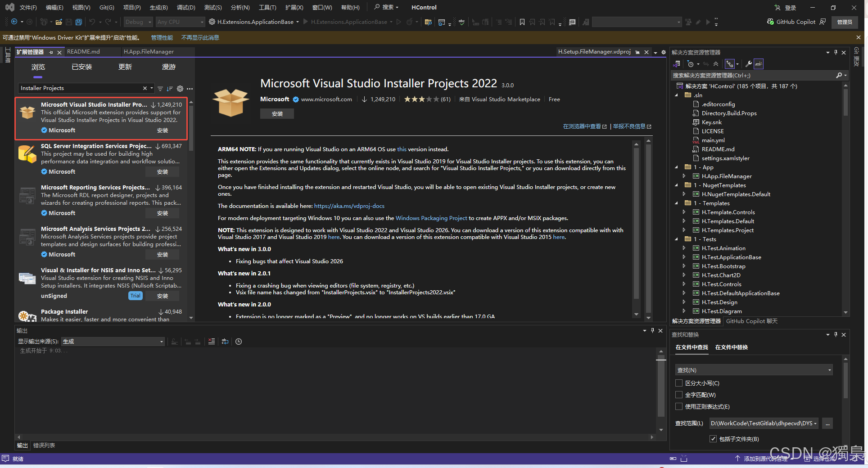Click the filter icon beside extension search
The width and height of the screenshot is (868, 468).
(160, 88)
